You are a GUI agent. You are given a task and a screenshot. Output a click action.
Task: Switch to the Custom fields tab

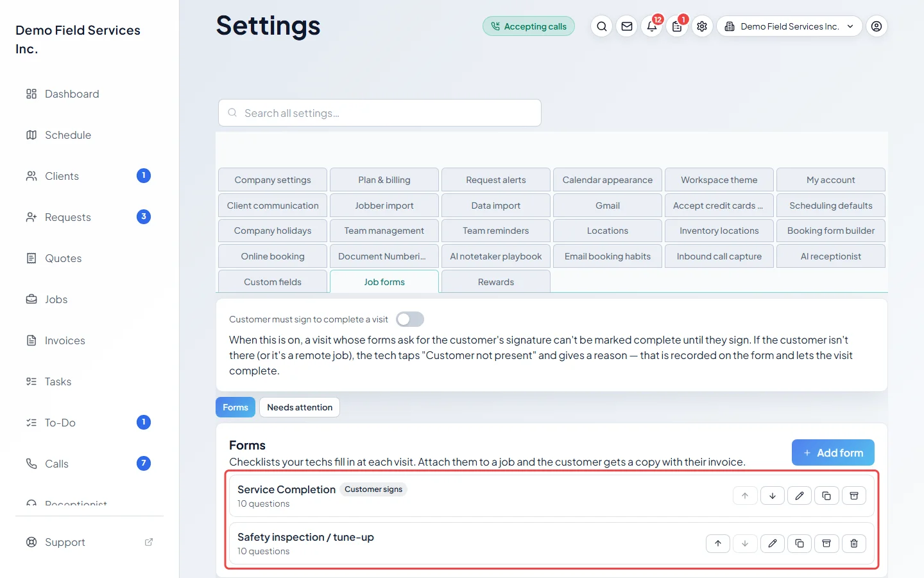273,282
